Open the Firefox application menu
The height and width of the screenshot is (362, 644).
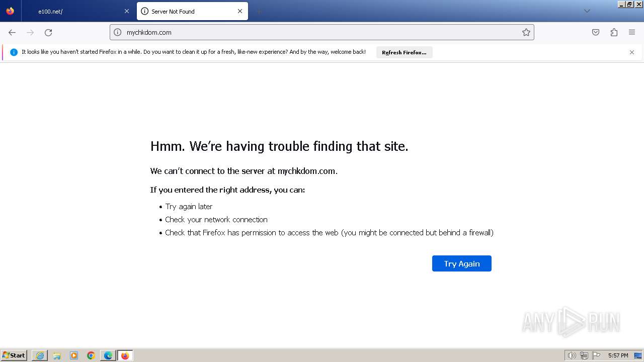point(632,32)
